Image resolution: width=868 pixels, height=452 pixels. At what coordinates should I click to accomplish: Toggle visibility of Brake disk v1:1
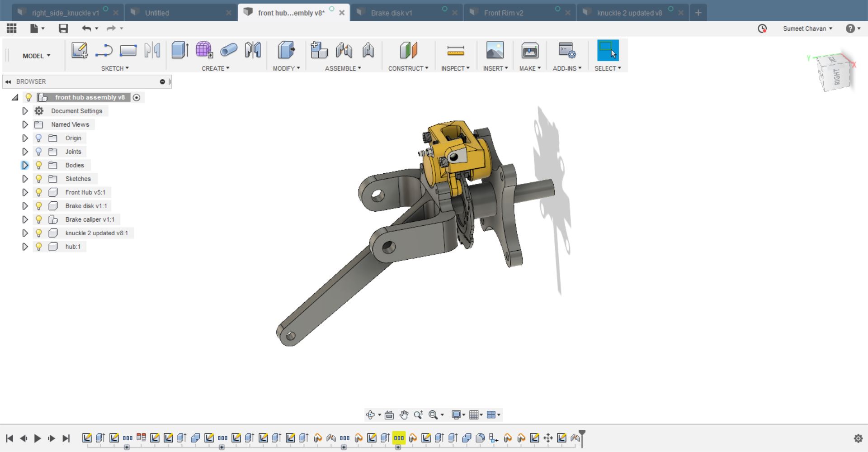[x=39, y=206]
